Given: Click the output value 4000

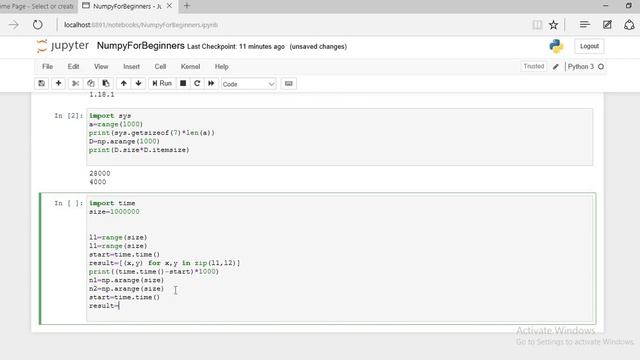Looking at the screenshot, I should pyautogui.click(x=98, y=182).
